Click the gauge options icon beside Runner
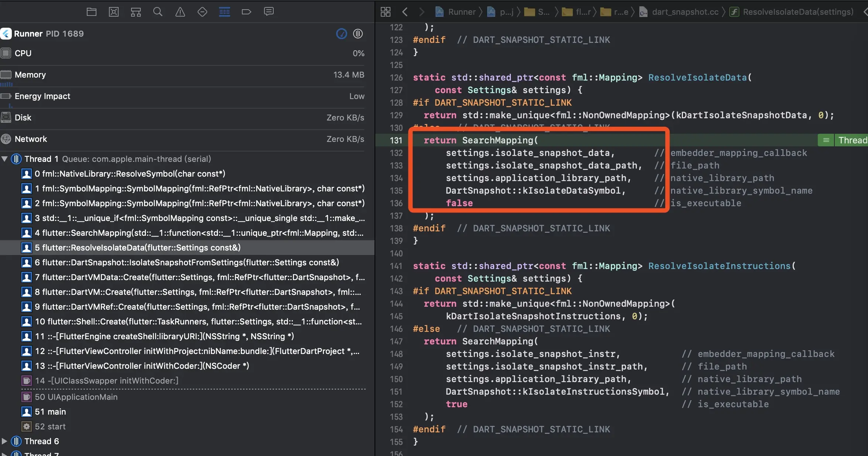Screen dimensions: 868x456 tap(342, 34)
